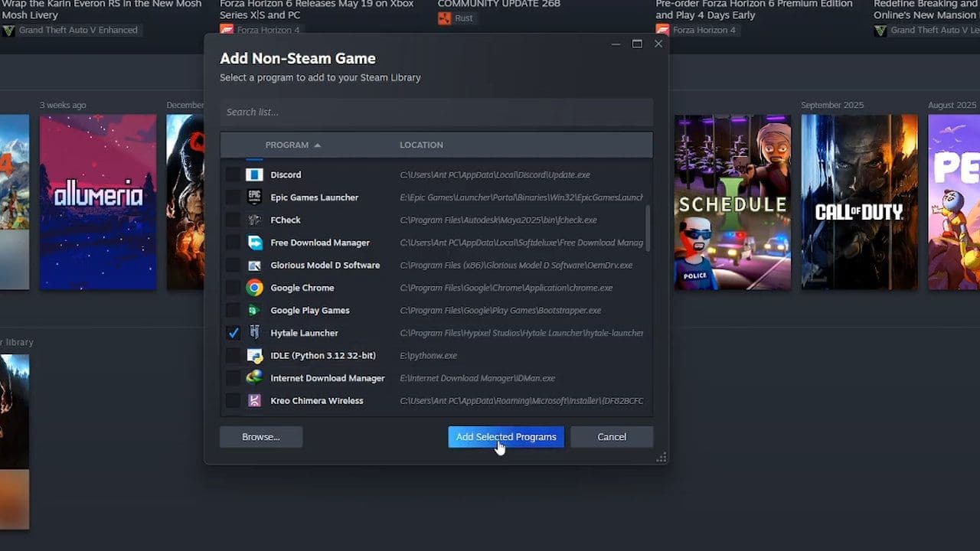
Task: Open the Browse... file dialog button
Action: tap(261, 437)
